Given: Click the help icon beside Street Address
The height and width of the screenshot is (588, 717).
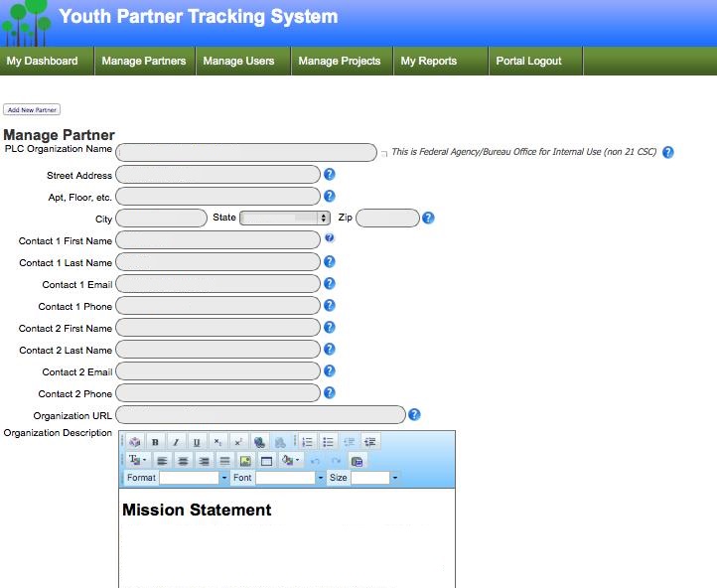Looking at the screenshot, I should click(330, 175).
